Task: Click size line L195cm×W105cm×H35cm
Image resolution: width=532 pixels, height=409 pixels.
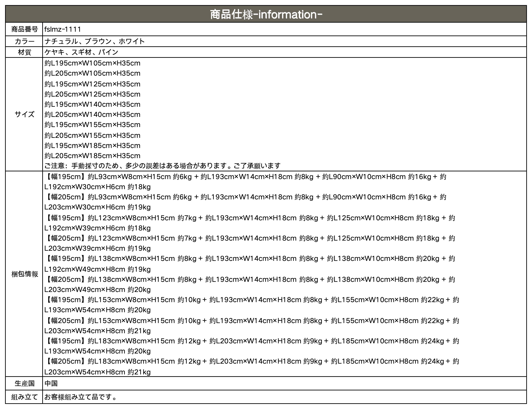Action: 92,63
